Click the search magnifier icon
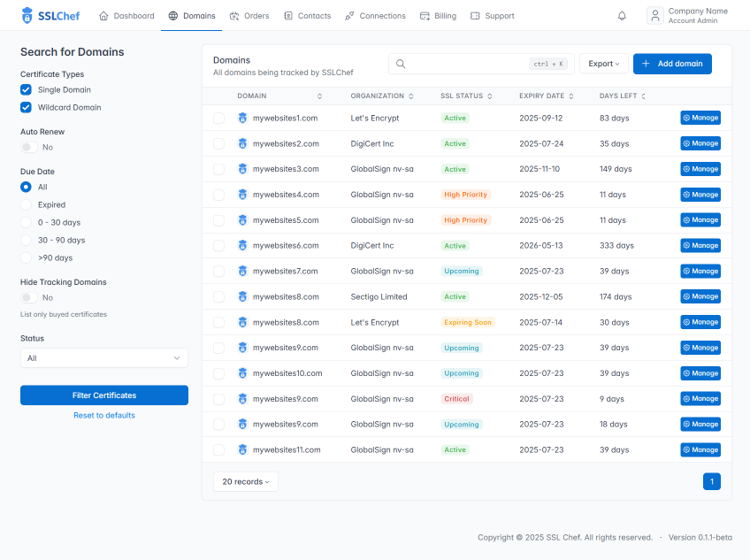750x560 pixels. pos(401,64)
